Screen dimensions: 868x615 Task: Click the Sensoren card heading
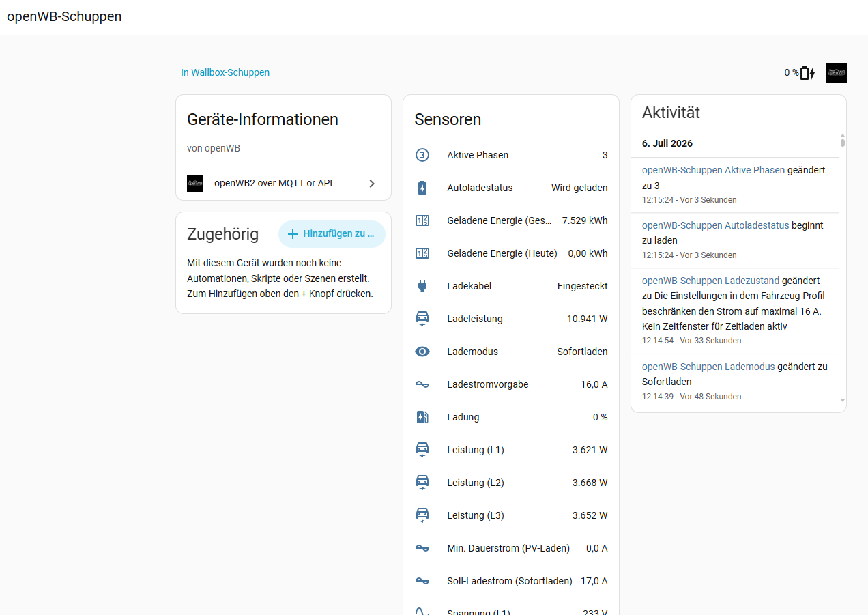click(448, 119)
